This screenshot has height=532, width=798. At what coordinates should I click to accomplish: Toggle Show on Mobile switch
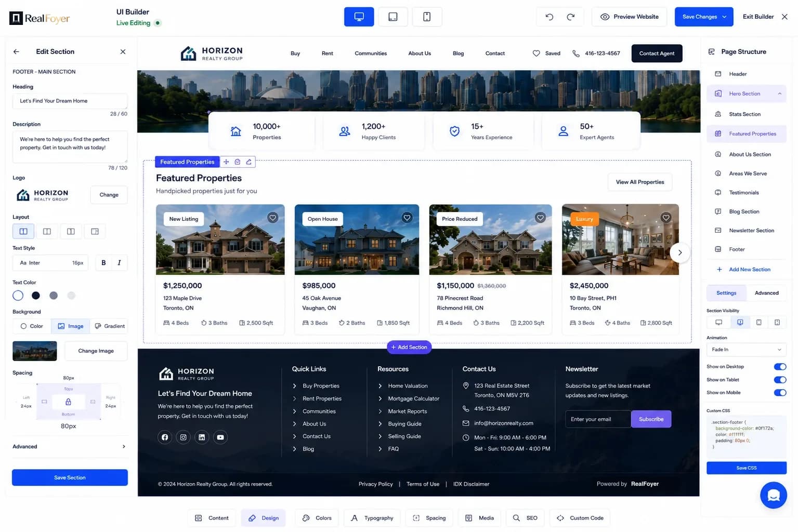click(x=780, y=393)
